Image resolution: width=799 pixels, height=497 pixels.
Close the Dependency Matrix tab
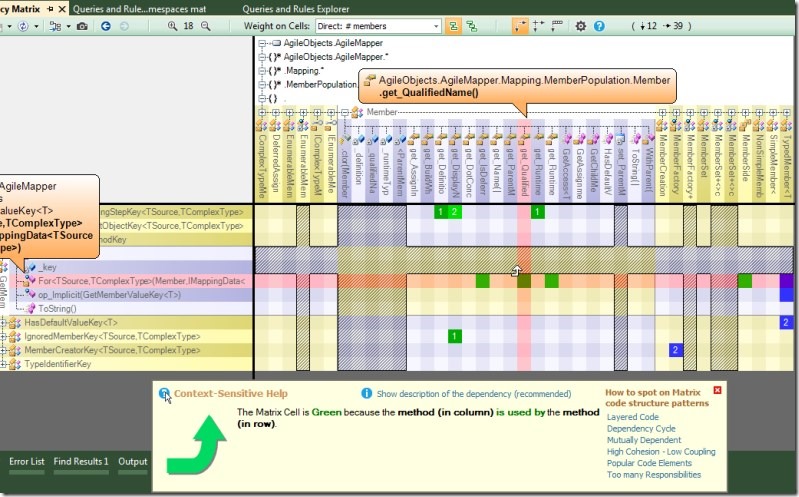click(62, 9)
